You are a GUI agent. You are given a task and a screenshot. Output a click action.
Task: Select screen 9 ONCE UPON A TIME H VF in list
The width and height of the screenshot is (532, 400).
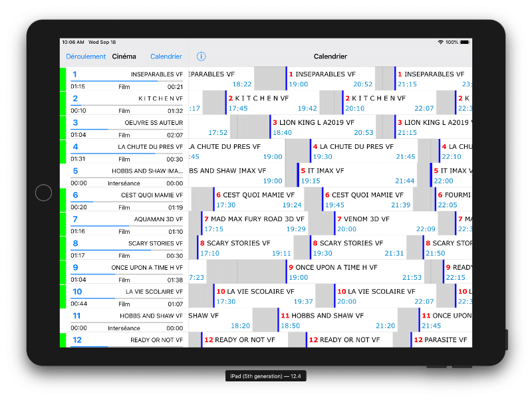tap(124, 272)
